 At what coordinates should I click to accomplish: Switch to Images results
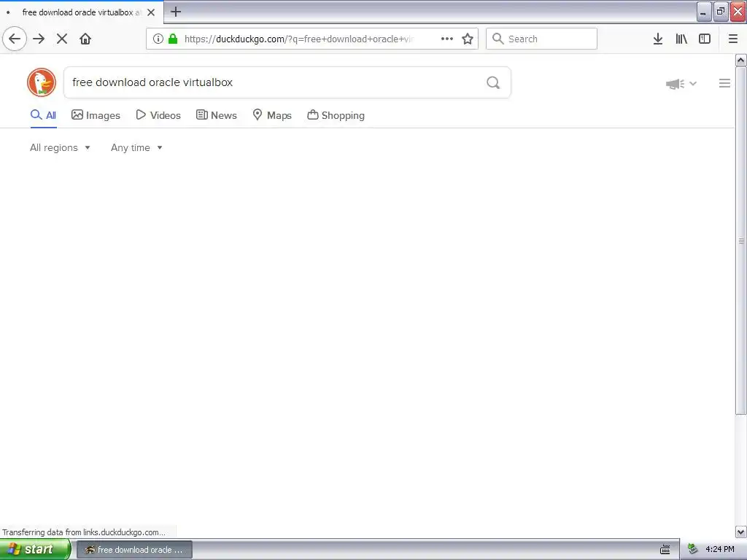[x=96, y=115]
